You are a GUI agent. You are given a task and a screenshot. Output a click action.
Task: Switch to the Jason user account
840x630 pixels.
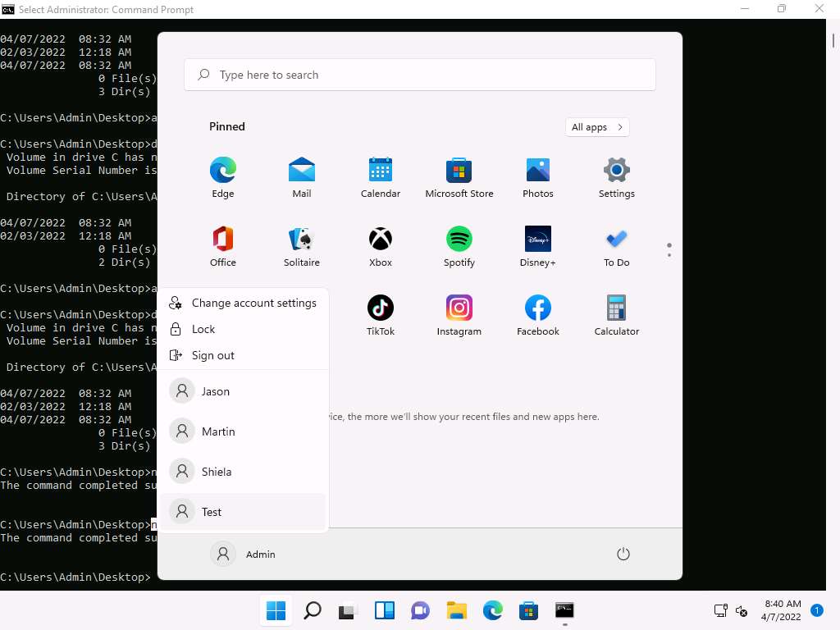click(215, 391)
